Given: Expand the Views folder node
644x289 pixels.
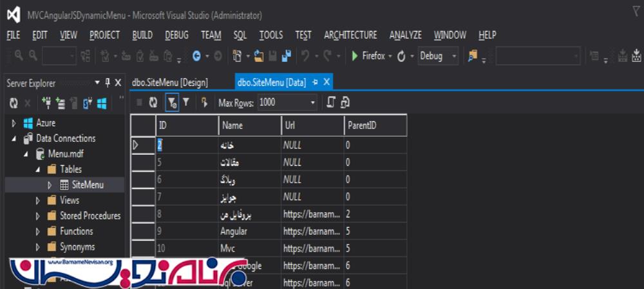Looking at the screenshot, I should coord(39,201).
